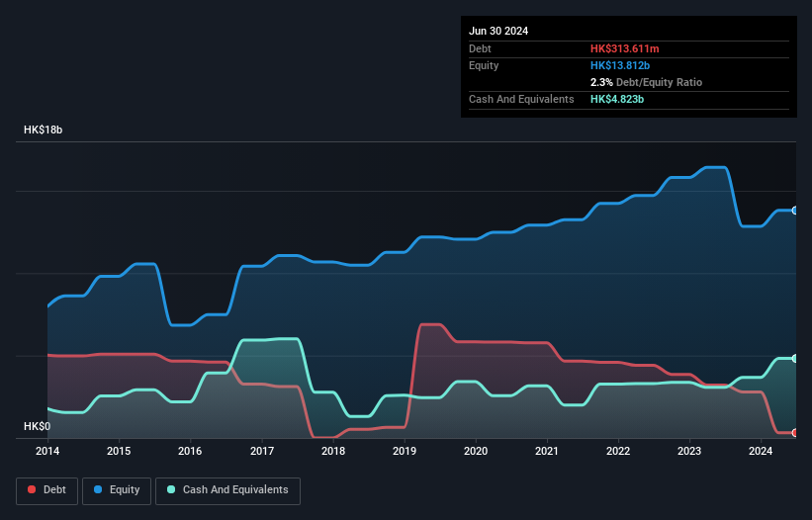The height and width of the screenshot is (520, 812).
Task: Toggle the Equity series legend button
Action: (117, 490)
